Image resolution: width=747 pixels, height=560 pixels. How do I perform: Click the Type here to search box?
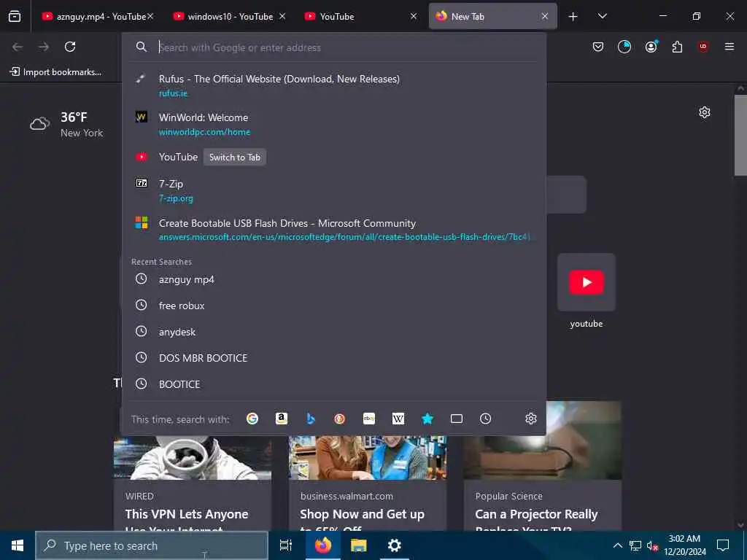(152, 545)
